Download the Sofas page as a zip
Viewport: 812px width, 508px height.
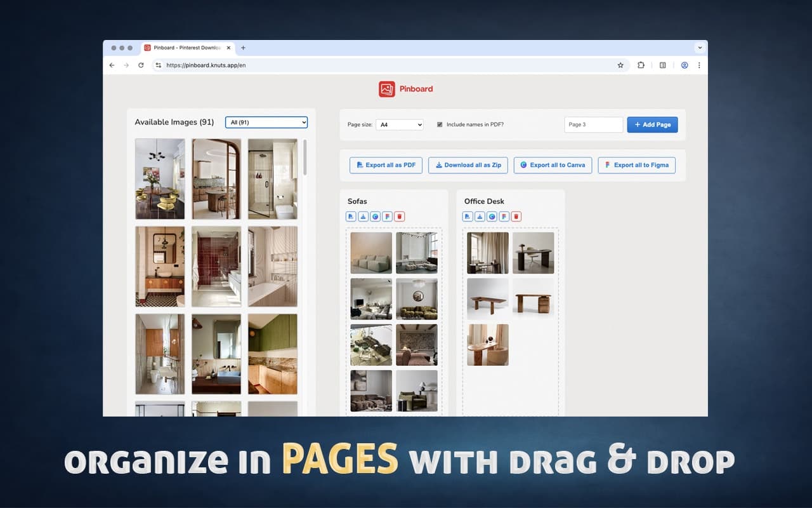point(363,216)
